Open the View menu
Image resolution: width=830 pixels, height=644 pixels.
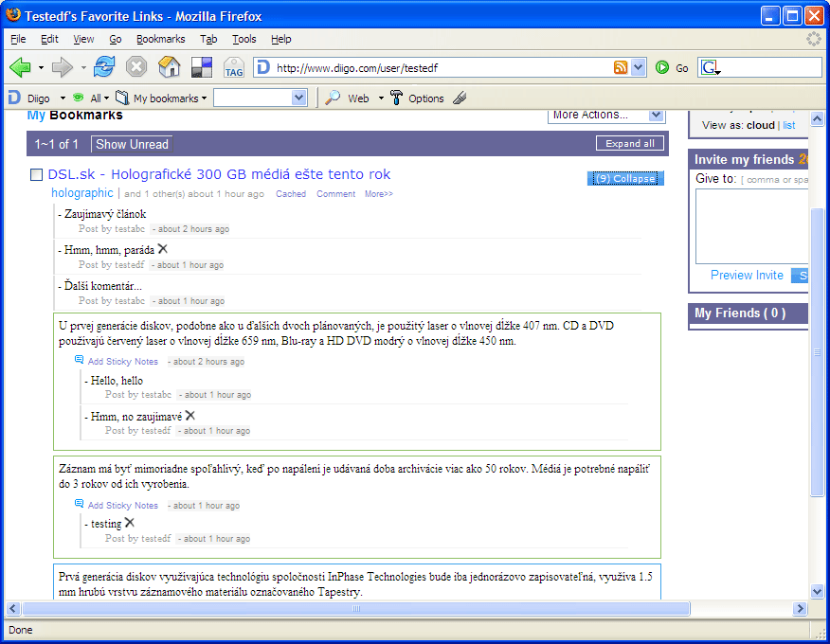point(83,39)
